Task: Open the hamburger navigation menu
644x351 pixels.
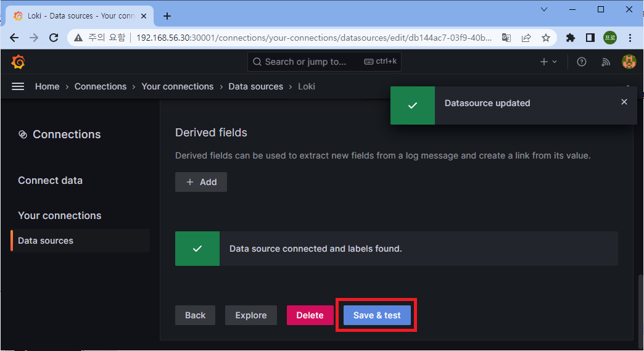Action: pos(18,86)
